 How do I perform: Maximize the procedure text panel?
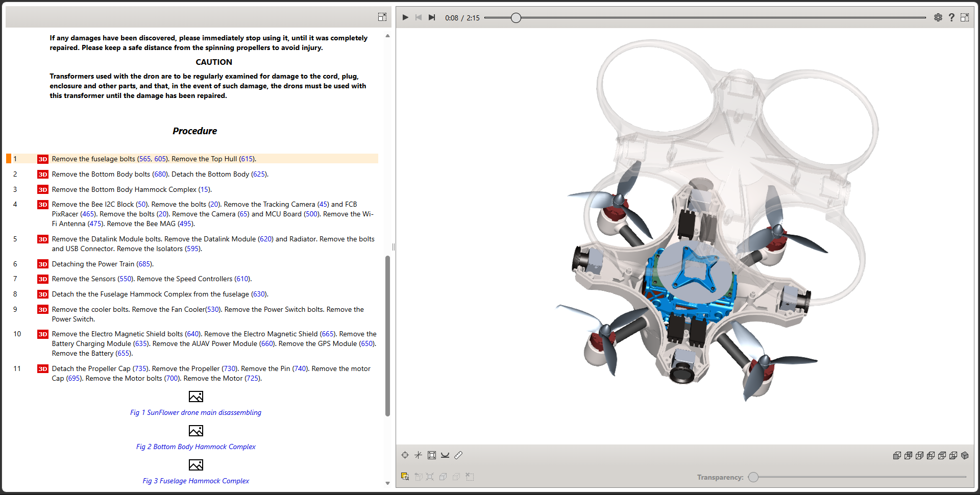pos(382,17)
